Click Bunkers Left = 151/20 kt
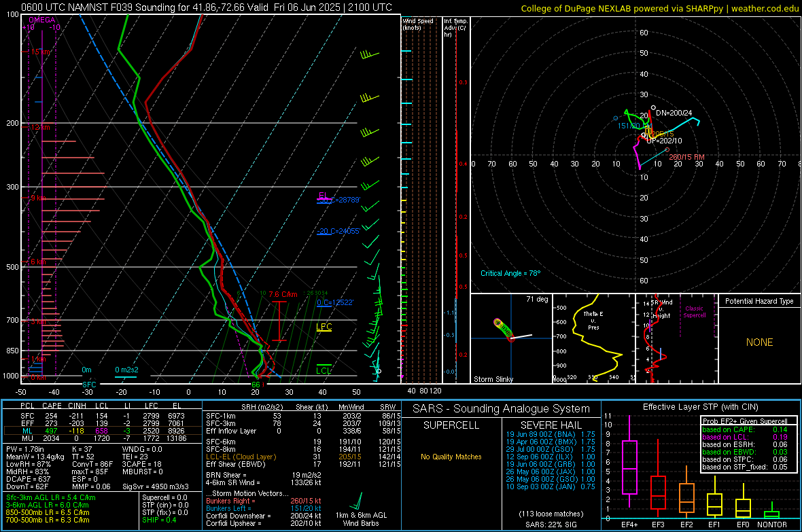This screenshot has height=532, width=802. coord(264,508)
